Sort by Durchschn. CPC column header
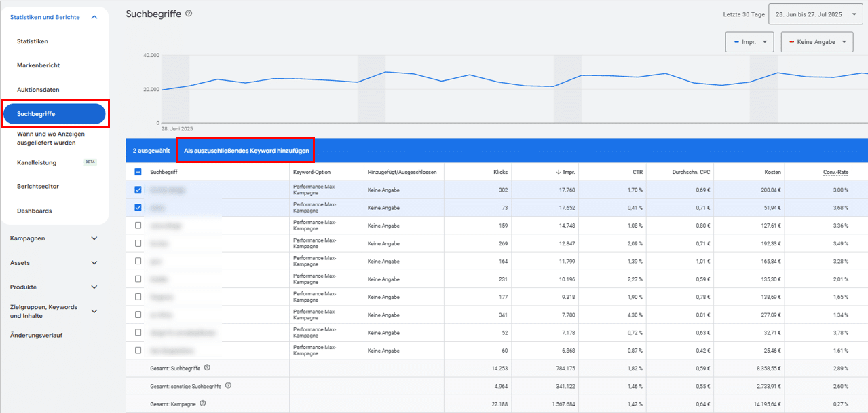This screenshot has width=868, height=413. tap(692, 173)
